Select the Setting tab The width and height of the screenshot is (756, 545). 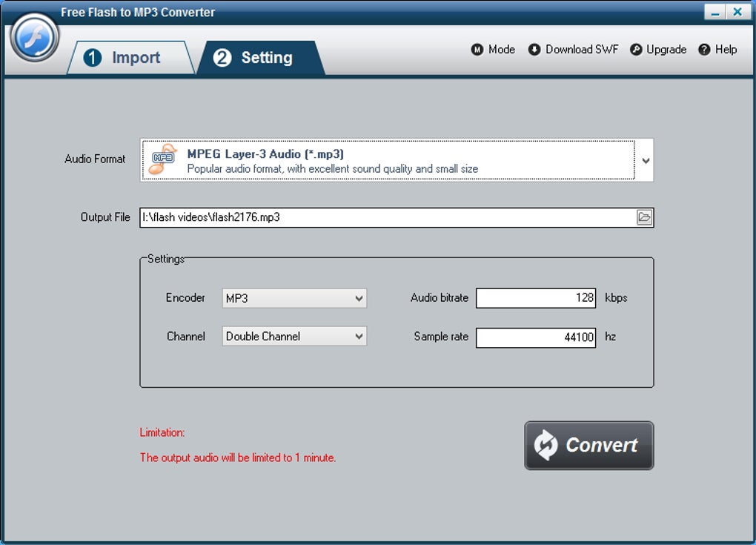coord(260,58)
